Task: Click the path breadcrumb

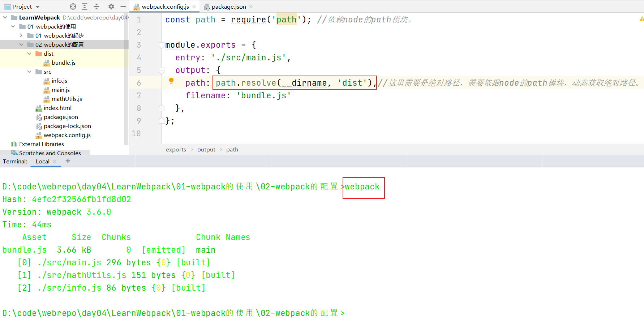Action: (x=232, y=149)
